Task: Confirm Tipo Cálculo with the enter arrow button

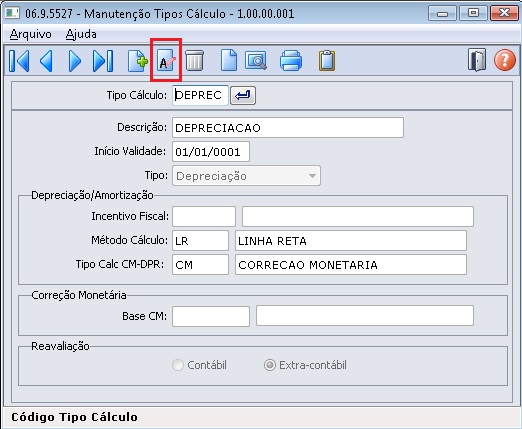Action: 243,96
